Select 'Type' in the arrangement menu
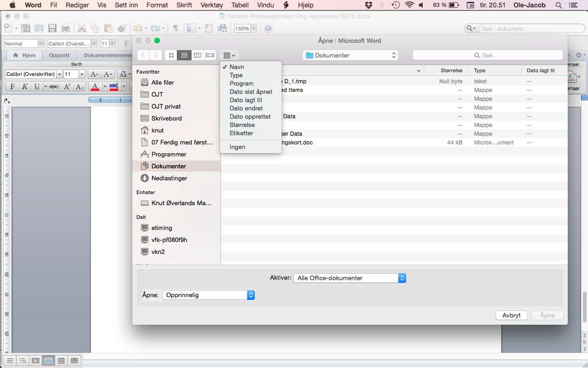This screenshot has width=588, height=368. (x=251, y=75)
